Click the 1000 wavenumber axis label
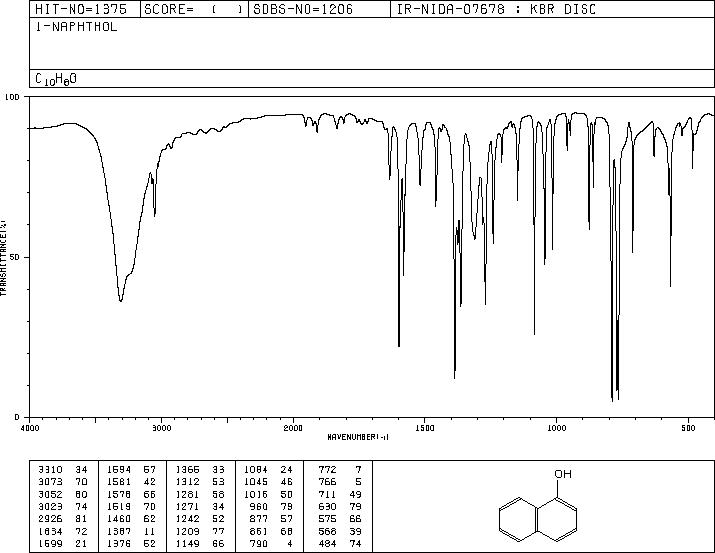 point(556,428)
